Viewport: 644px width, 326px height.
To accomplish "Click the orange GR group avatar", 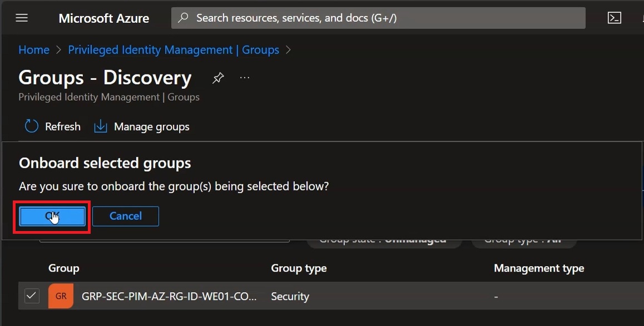I will click(x=61, y=296).
